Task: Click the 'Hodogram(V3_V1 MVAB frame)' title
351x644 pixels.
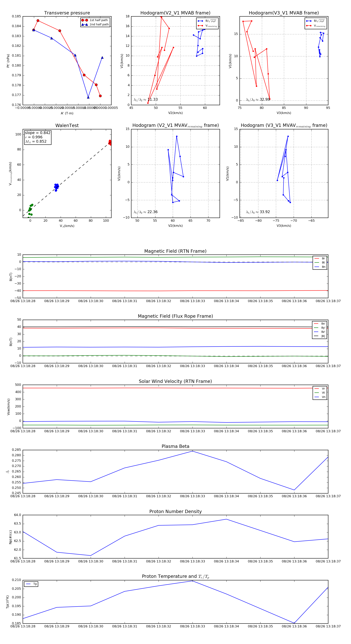Action: tap(284, 13)
